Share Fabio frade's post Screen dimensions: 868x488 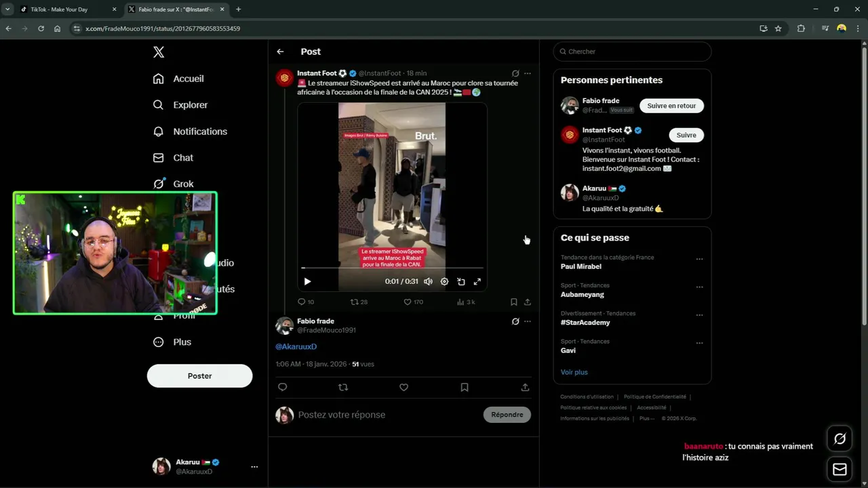pyautogui.click(x=525, y=387)
